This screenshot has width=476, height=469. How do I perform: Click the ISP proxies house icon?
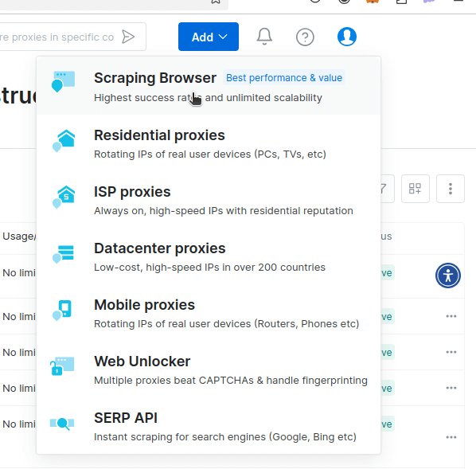click(64, 197)
